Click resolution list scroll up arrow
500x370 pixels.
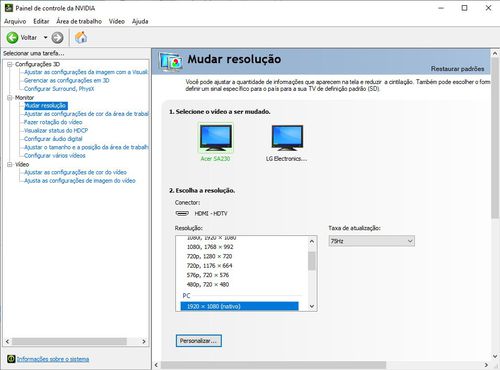312,241
